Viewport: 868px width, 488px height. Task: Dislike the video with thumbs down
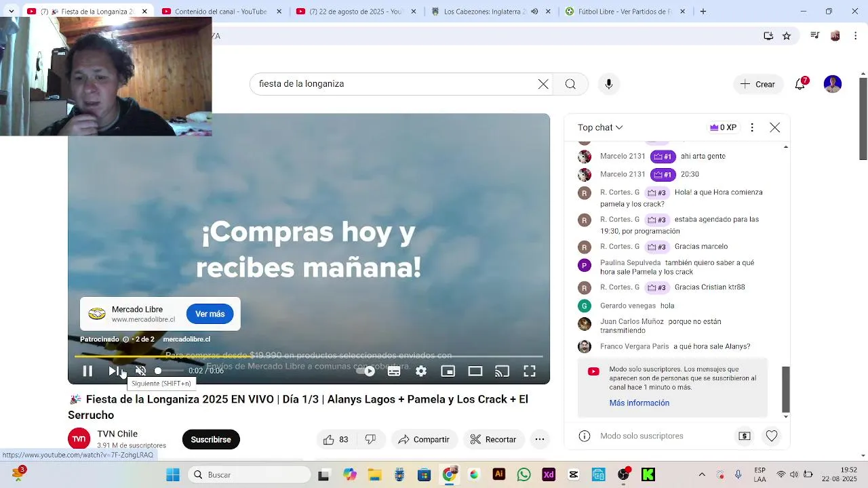(370, 439)
